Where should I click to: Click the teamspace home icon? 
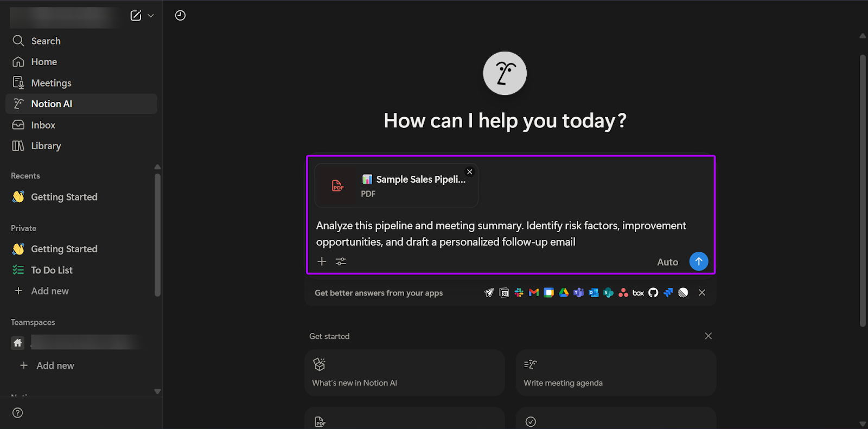18,343
